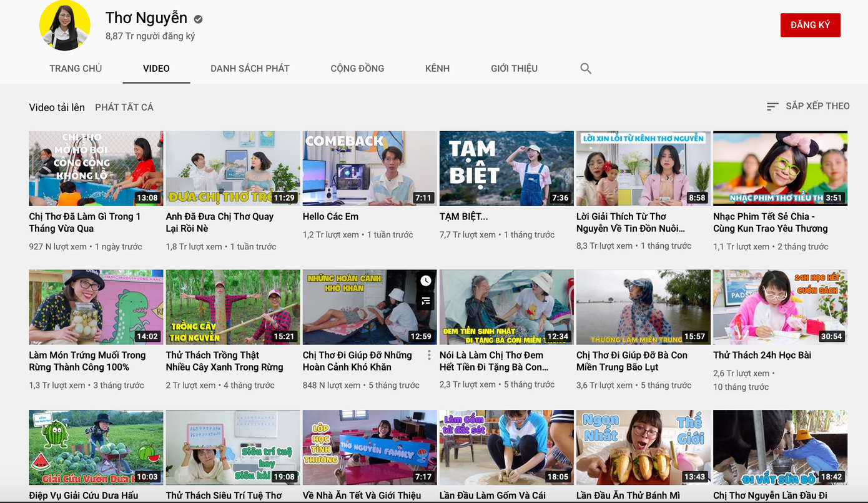The height and width of the screenshot is (503, 868).
Task: Switch to the TRANG CHỦ tab
Action: (76, 68)
